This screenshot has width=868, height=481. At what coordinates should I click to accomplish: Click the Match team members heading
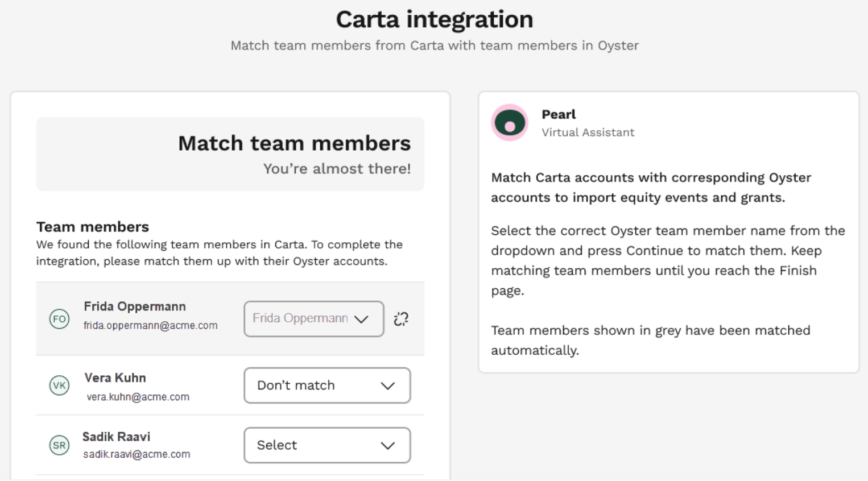294,143
